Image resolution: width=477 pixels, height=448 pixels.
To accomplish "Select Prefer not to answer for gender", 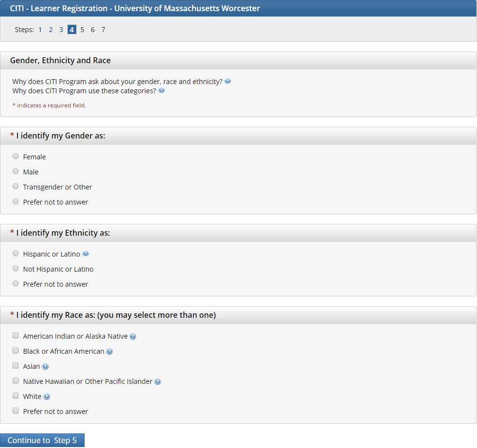I will click(x=16, y=202).
